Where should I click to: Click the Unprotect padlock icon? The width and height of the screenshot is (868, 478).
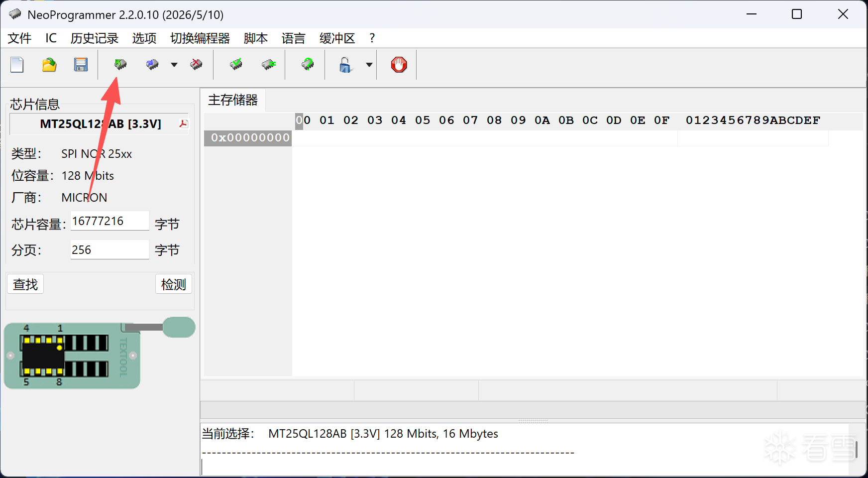[x=345, y=65]
